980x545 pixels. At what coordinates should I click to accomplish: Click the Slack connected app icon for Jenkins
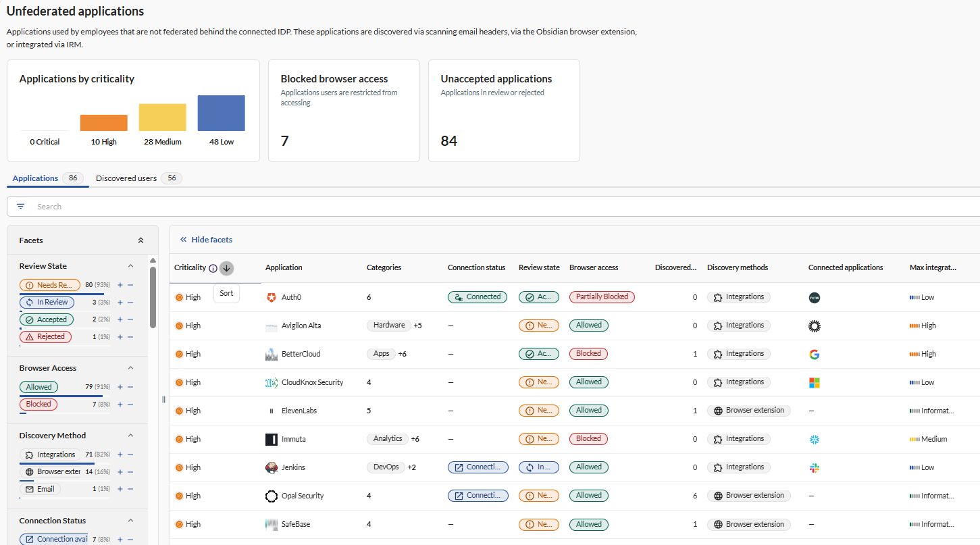point(814,467)
